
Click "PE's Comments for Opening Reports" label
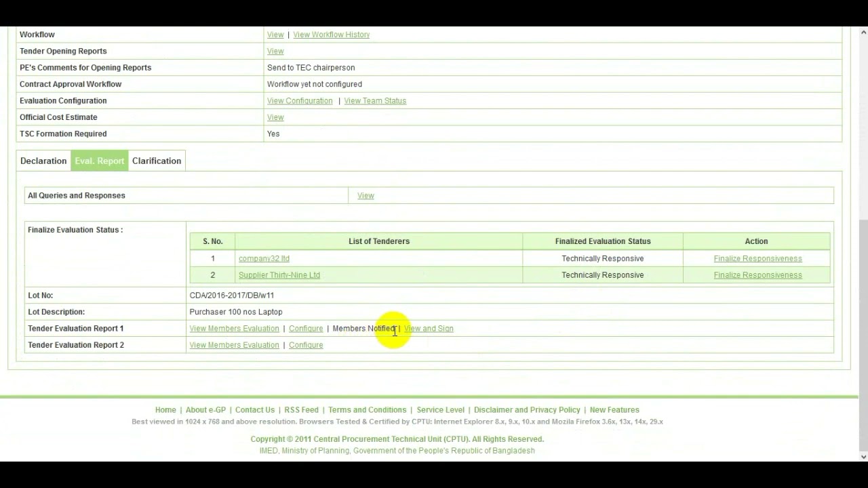coord(85,68)
